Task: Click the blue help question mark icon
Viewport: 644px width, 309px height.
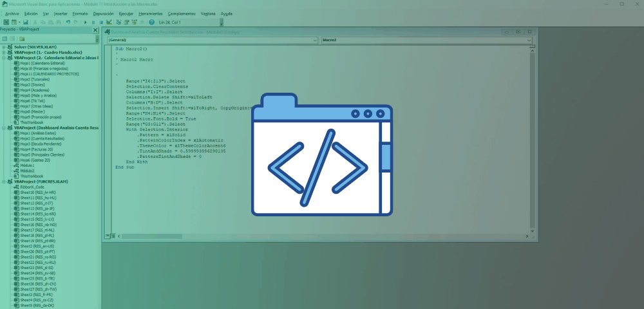Action: [x=151, y=22]
